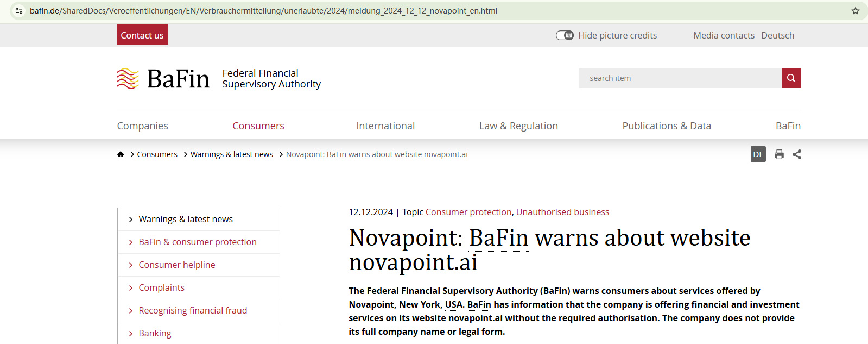
Task: Open the Unauthorised business topic link
Action: pyautogui.click(x=562, y=212)
